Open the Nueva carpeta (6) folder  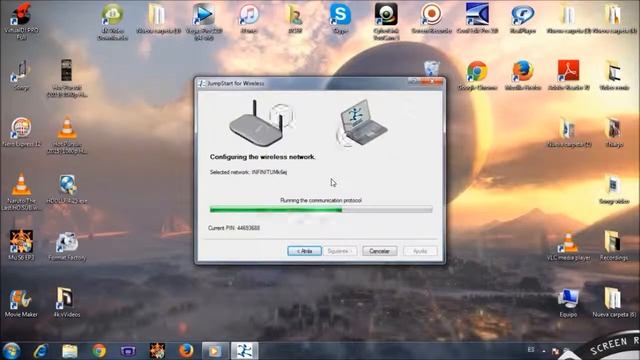point(614,302)
